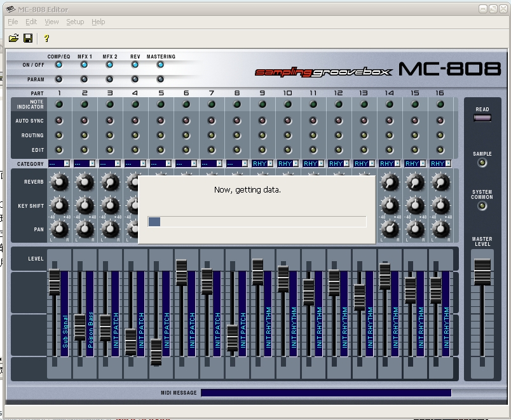Click the SAMPLE button

[482, 163]
